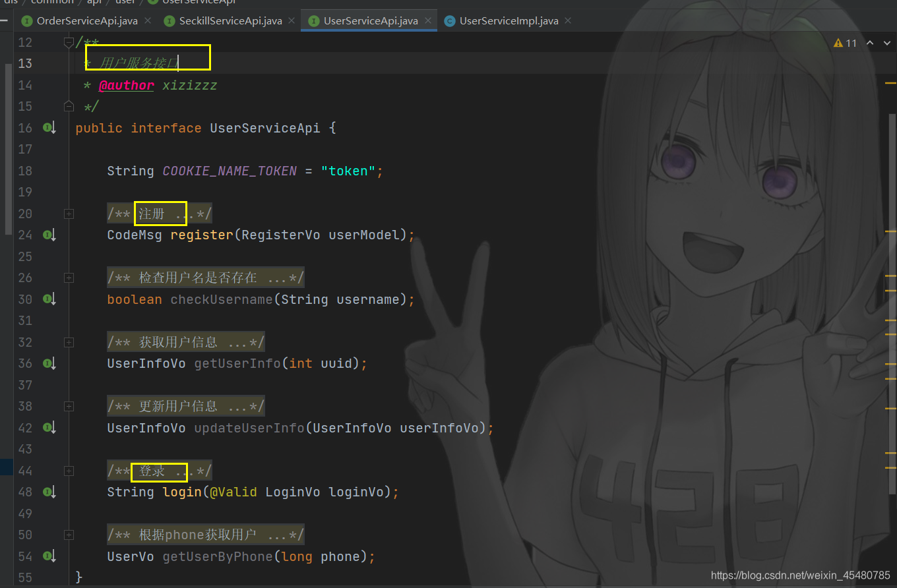Click the top warning stripe on error scrollbar

(x=891, y=82)
